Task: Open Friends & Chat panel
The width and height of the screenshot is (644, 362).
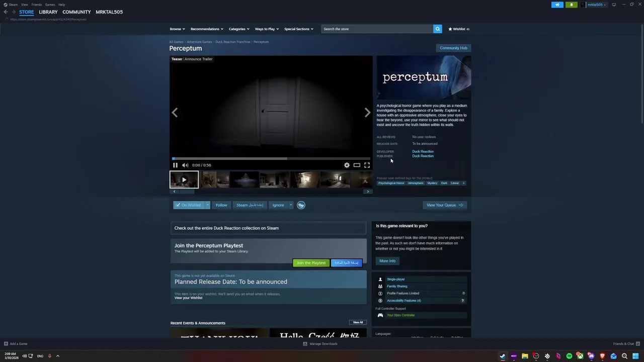Action: coord(626,344)
